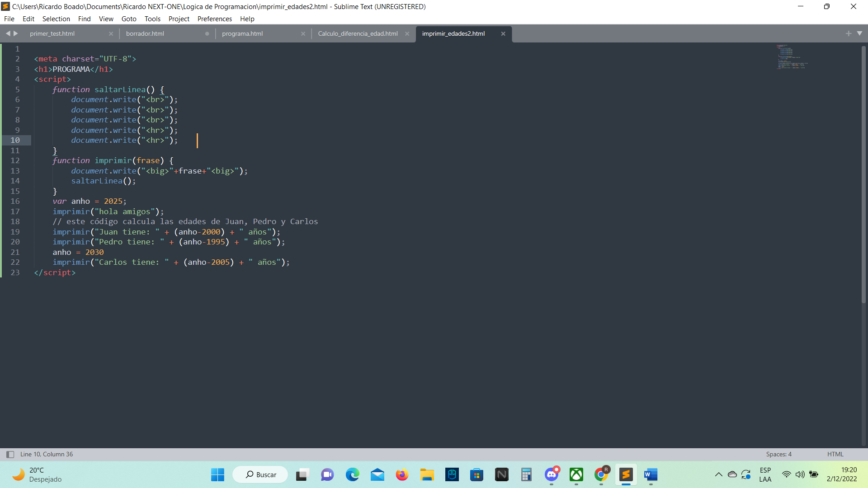Open the Goto menu

(129, 19)
